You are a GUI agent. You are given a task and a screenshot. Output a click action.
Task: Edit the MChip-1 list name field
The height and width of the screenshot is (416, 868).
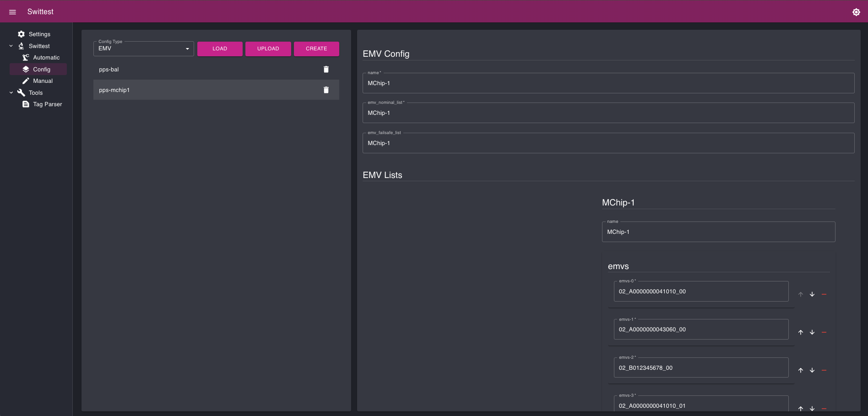[718, 232]
